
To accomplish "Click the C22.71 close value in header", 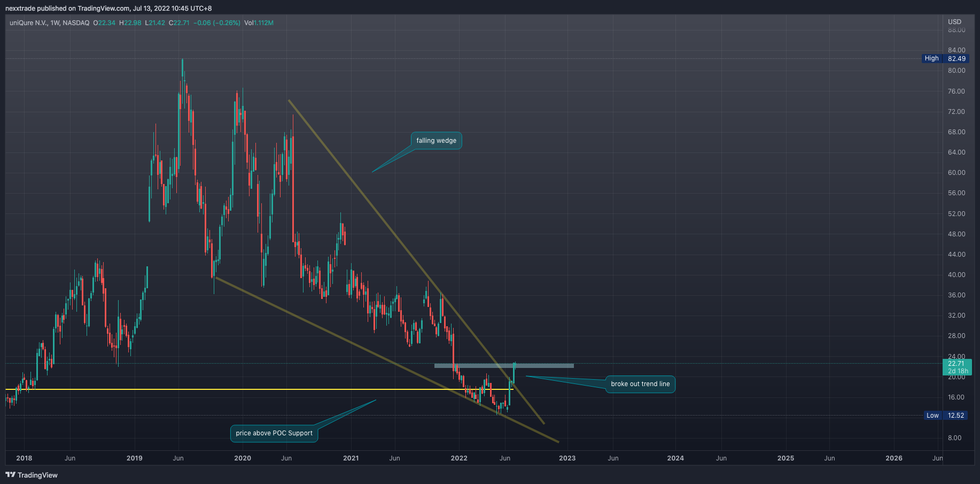I will [x=179, y=23].
